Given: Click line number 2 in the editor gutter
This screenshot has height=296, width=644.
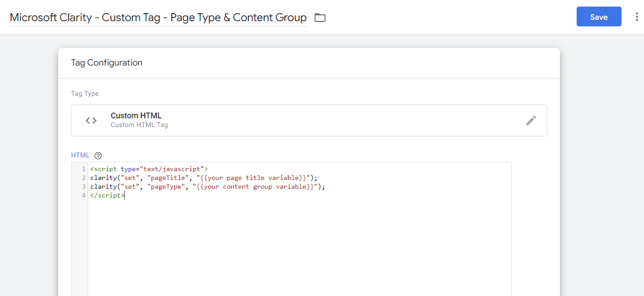Looking at the screenshot, I should tap(83, 178).
